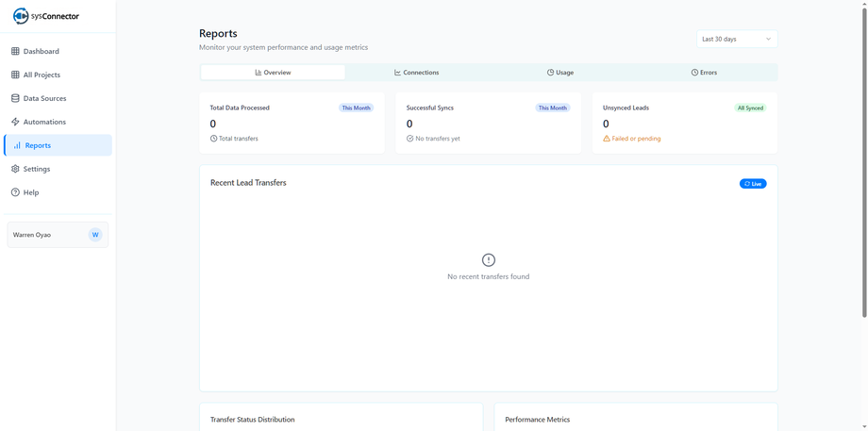The width and height of the screenshot is (868, 431).
Task: Toggle the Live refresh badge
Action: pyautogui.click(x=753, y=184)
